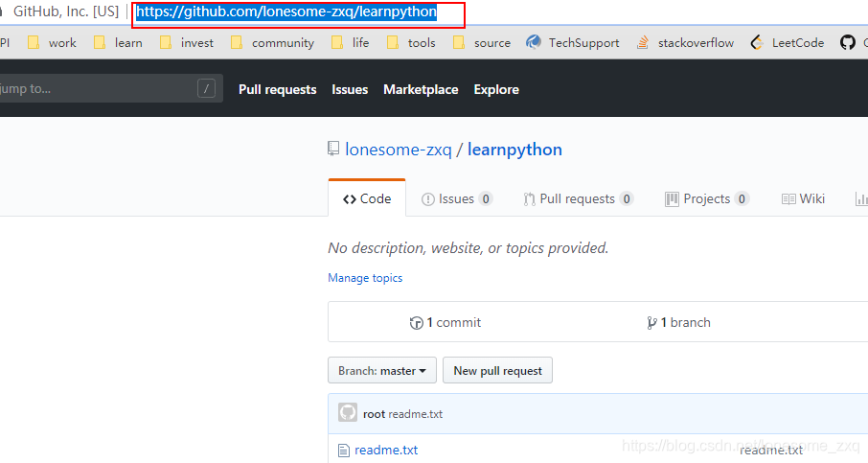Open the invest bookmarks folder

click(x=187, y=42)
